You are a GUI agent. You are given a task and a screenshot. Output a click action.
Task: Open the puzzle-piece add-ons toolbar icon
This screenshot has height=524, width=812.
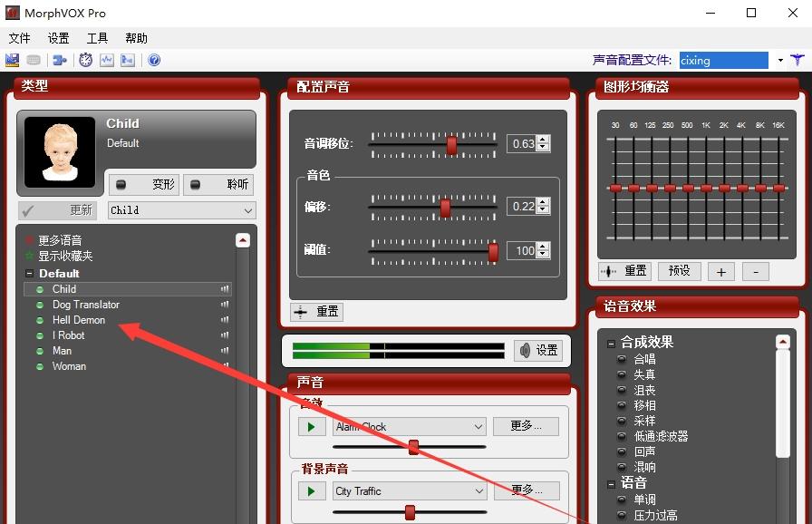pos(60,60)
